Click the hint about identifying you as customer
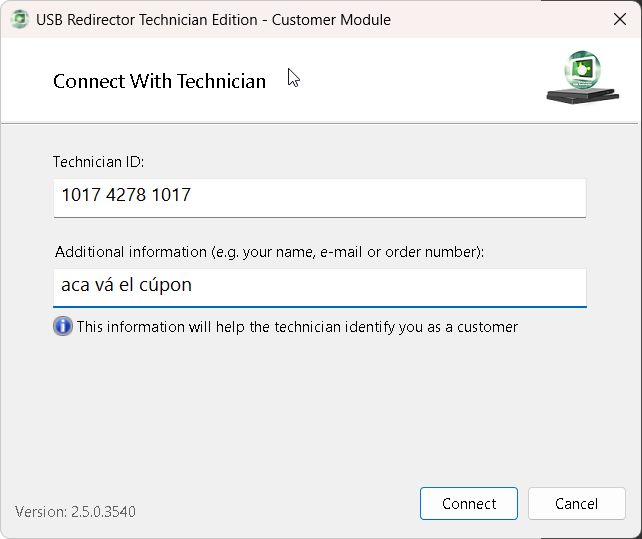The width and height of the screenshot is (642, 539). pos(297,327)
